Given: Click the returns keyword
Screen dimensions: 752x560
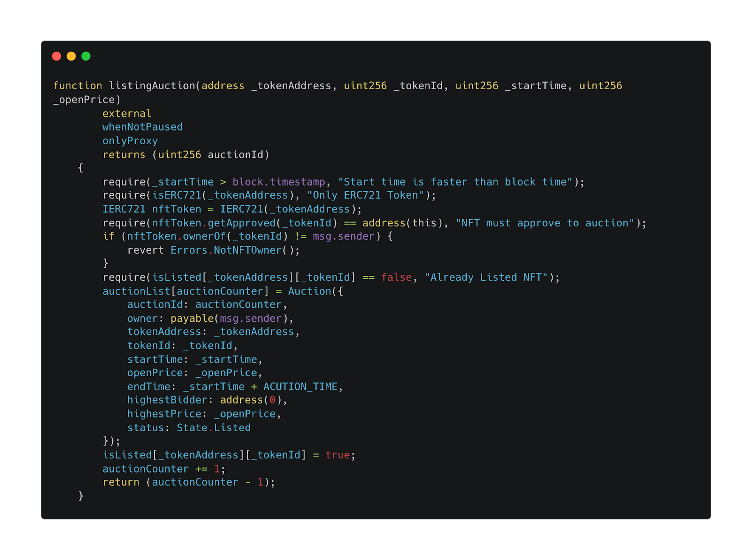Looking at the screenshot, I should tap(124, 155).
